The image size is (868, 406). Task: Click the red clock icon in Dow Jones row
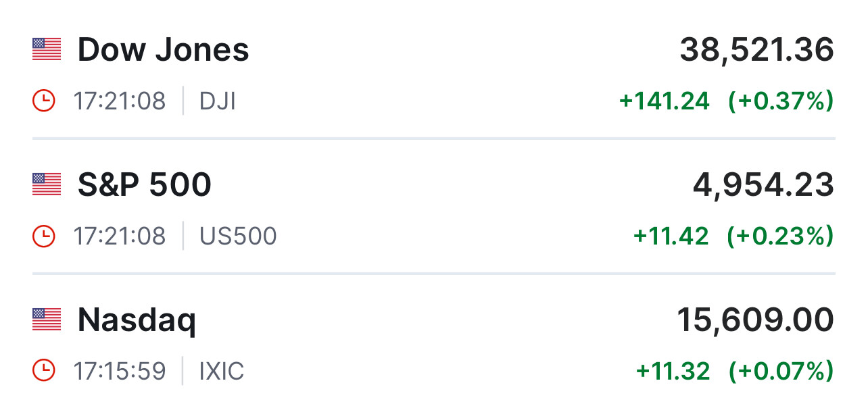[x=44, y=101]
